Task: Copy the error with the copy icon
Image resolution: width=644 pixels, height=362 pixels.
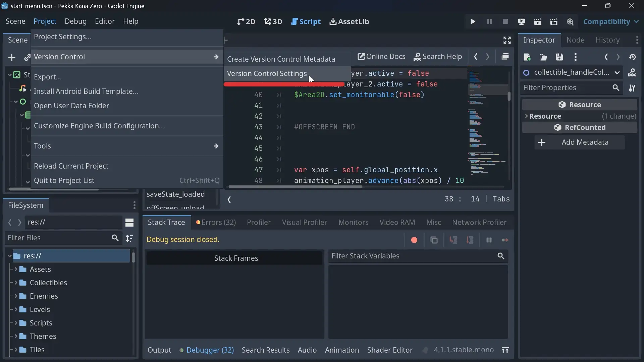Action: pyautogui.click(x=434, y=240)
